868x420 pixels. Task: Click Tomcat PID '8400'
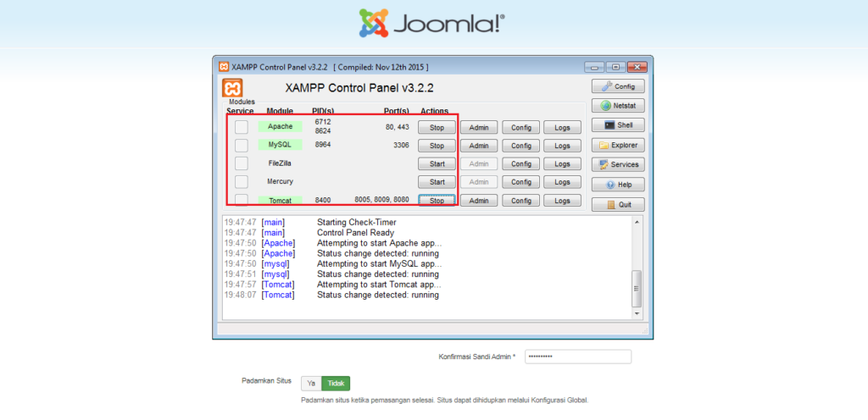click(x=323, y=200)
